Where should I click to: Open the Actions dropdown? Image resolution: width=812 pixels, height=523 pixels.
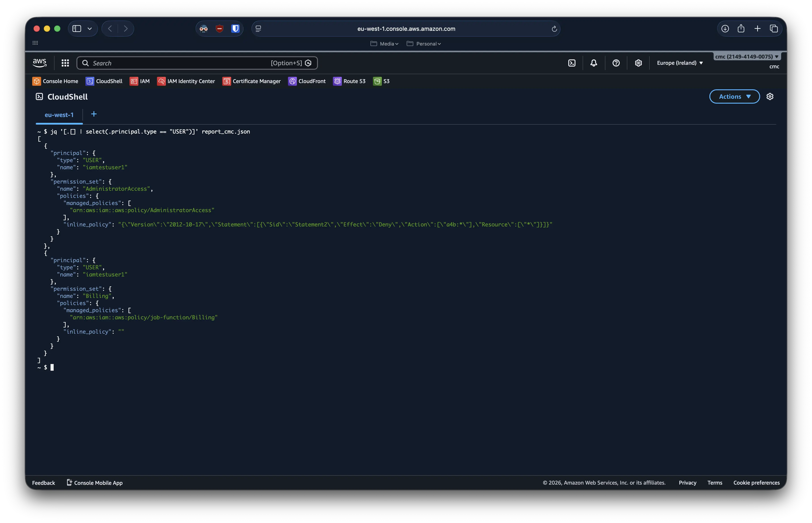click(734, 96)
